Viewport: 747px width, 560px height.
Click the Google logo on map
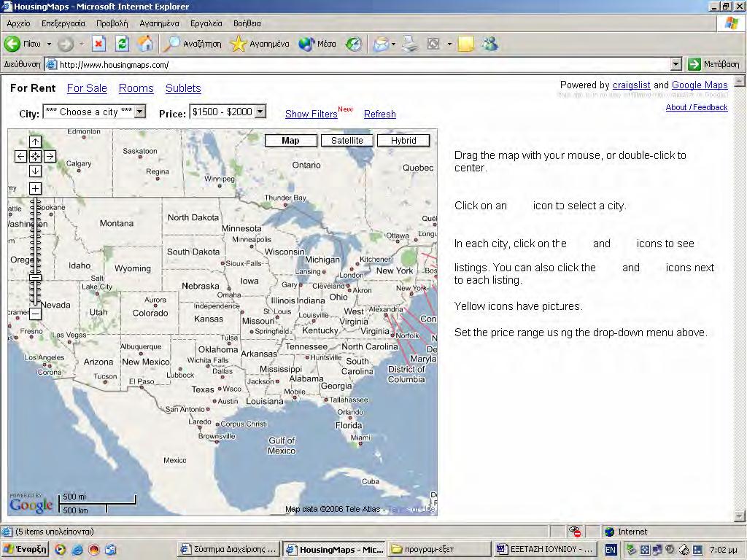31,505
